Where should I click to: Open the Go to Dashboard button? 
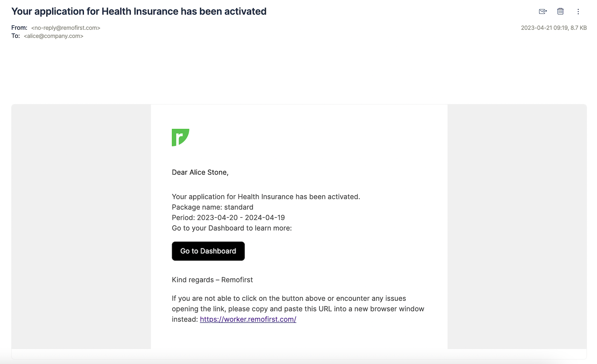click(208, 251)
